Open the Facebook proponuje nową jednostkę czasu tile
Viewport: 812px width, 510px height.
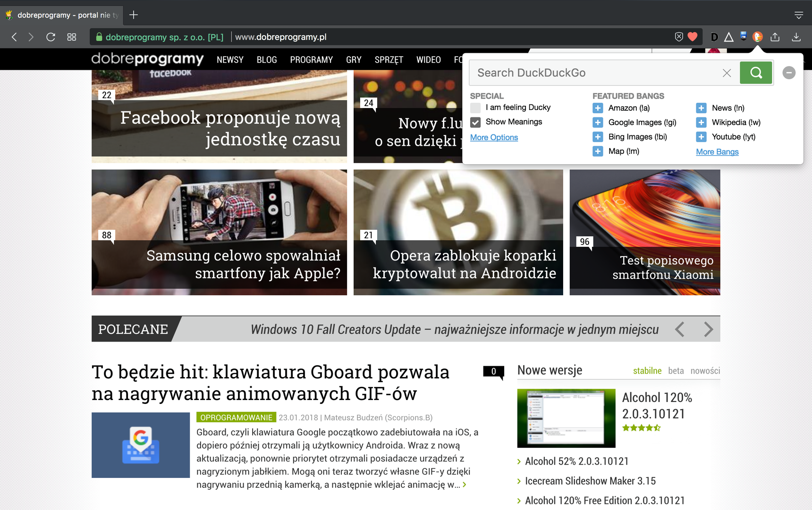pos(219,117)
